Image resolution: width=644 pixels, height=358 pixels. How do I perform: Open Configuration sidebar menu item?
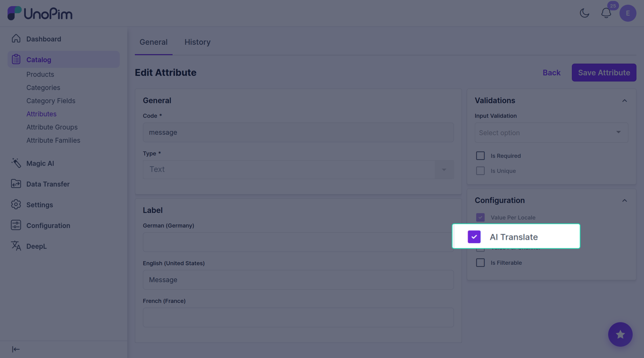[x=63, y=226]
